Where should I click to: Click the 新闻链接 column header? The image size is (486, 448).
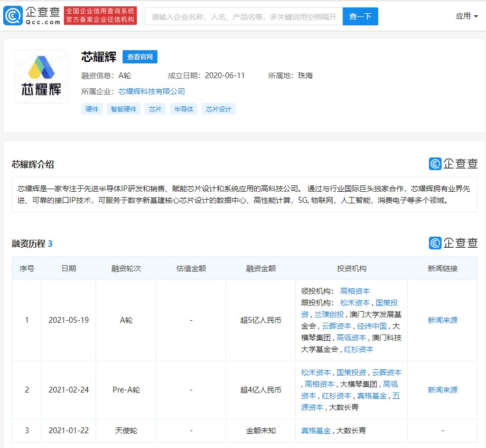point(442,268)
